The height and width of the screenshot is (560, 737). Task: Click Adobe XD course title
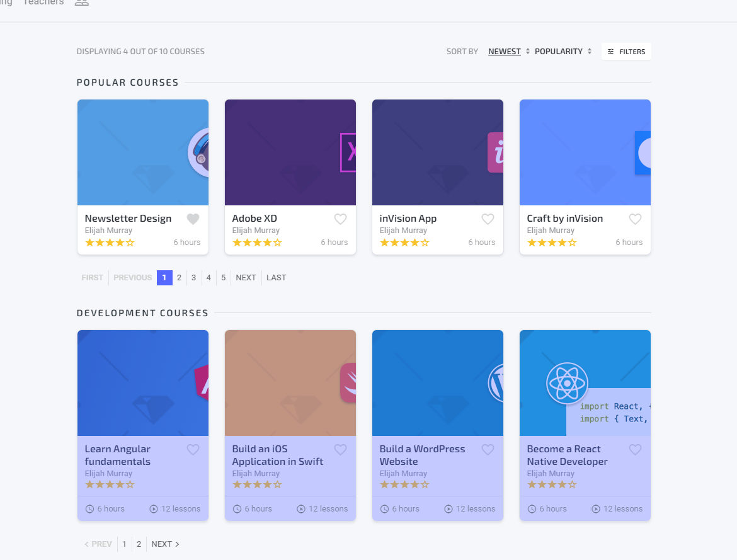(254, 218)
